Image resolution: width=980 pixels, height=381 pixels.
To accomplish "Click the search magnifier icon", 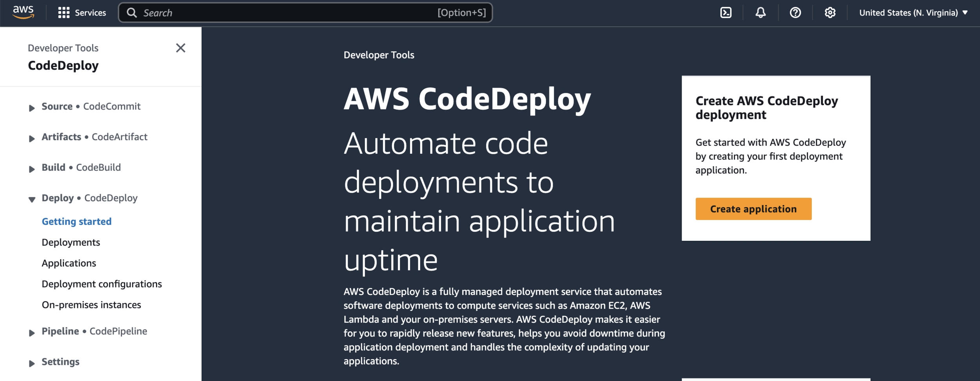I will coord(132,13).
